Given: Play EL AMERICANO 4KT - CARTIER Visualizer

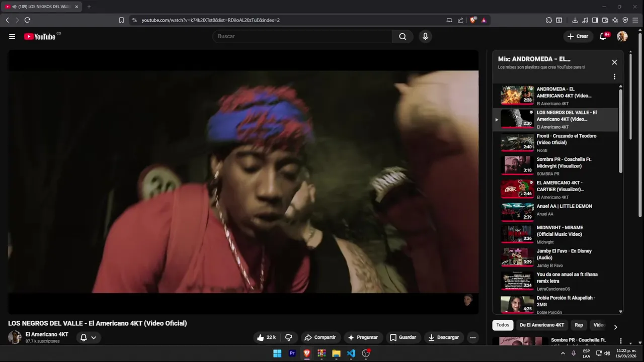Looking at the screenshot, I should pos(555,190).
